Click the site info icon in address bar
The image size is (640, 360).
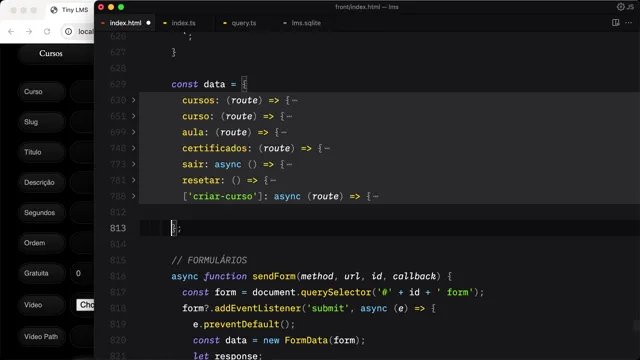pos(69,31)
